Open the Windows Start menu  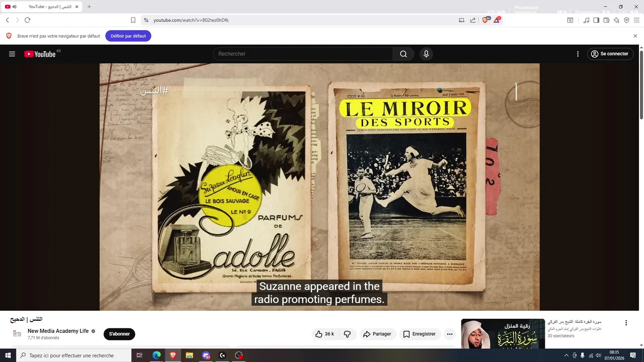pos(8,355)
